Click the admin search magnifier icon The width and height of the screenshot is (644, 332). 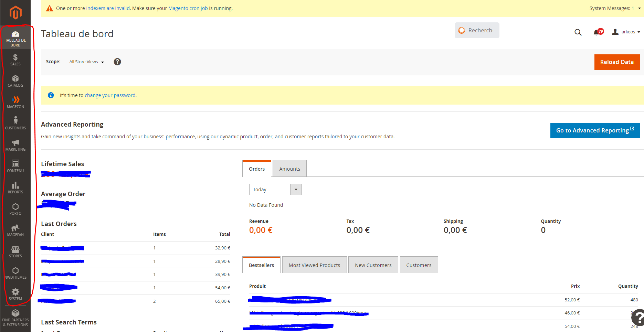(x=578, y=32)
